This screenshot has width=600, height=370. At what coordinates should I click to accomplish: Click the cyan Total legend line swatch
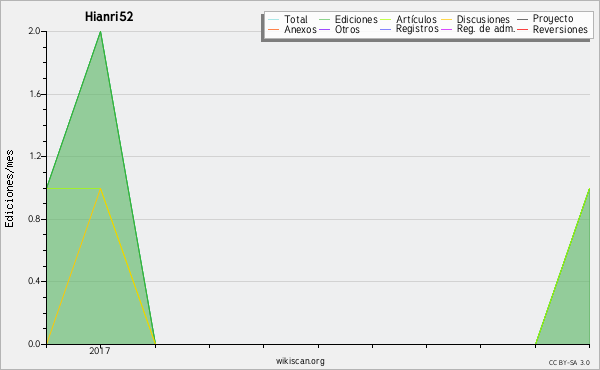(274, 19)
